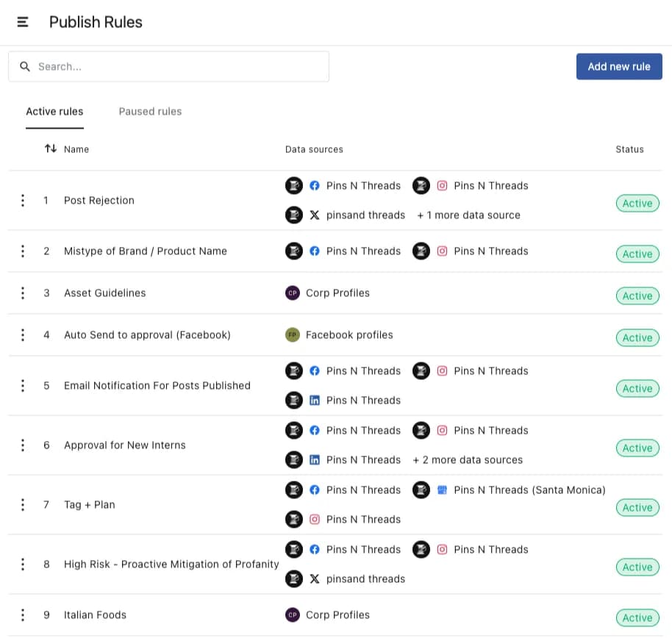Image resolution: width=672 pixels, height=638 pixels.
Task: Open the hamburger navigation menu
Action: (x=23, y=21)
